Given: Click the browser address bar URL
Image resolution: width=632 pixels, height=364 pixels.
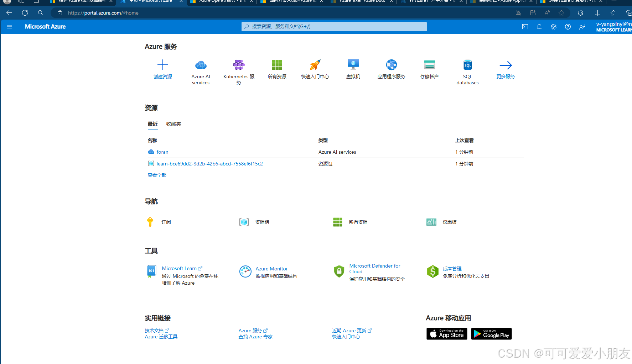Looking at the screenshot, I should click(x=103, y=13).
